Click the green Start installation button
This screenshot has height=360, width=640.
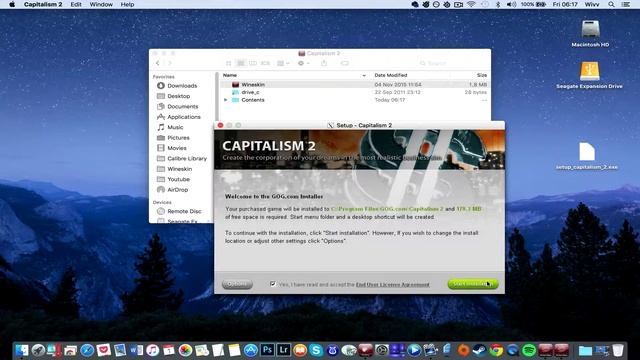(473, 284)
